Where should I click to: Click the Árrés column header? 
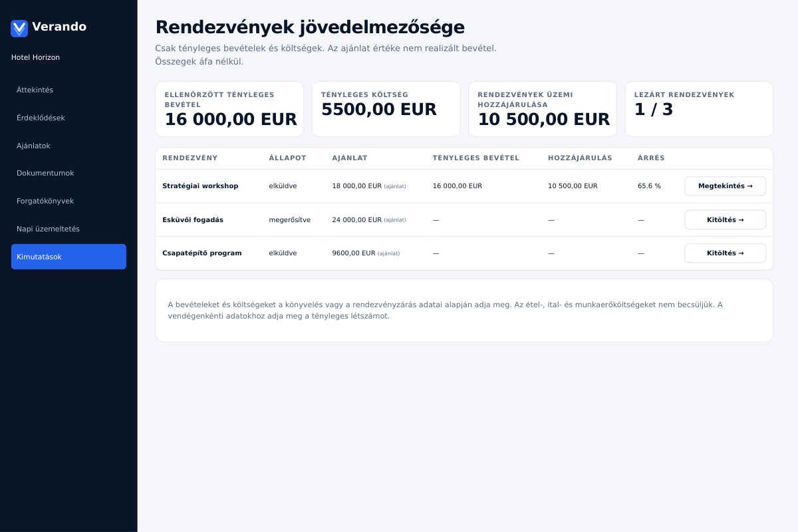651,158
